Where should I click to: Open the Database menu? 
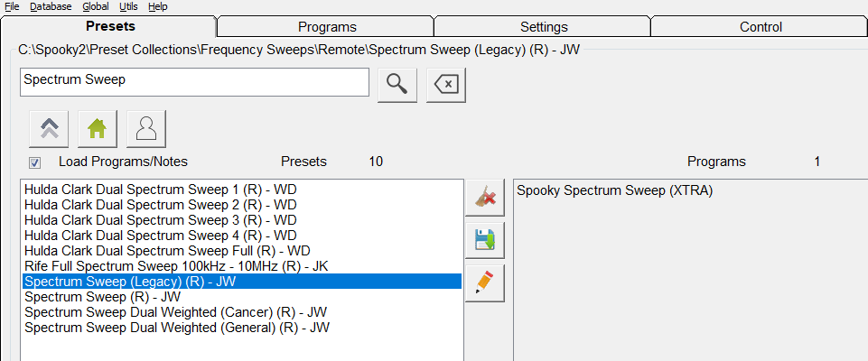[x=51, y=6]
